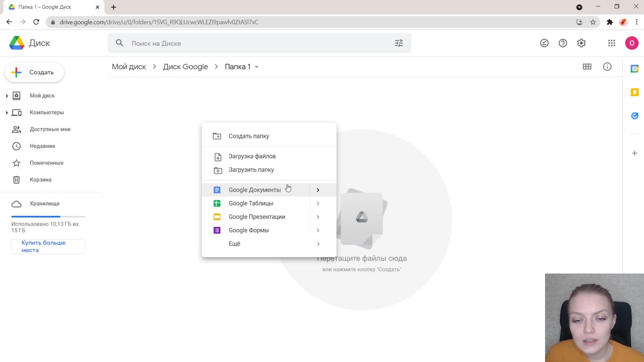Click the storage usage progress bar
Viewport: 644px width, 362px height.
pos(48,217)
